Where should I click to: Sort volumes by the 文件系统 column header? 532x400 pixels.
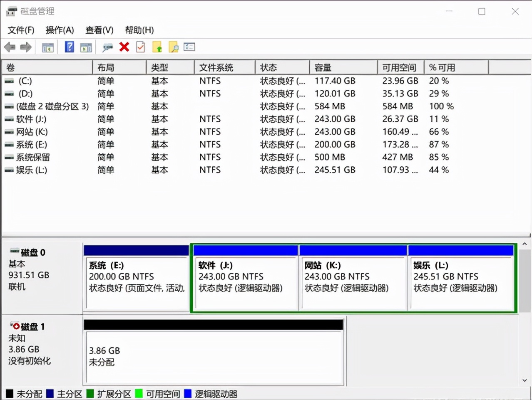(x=224, y=67)
